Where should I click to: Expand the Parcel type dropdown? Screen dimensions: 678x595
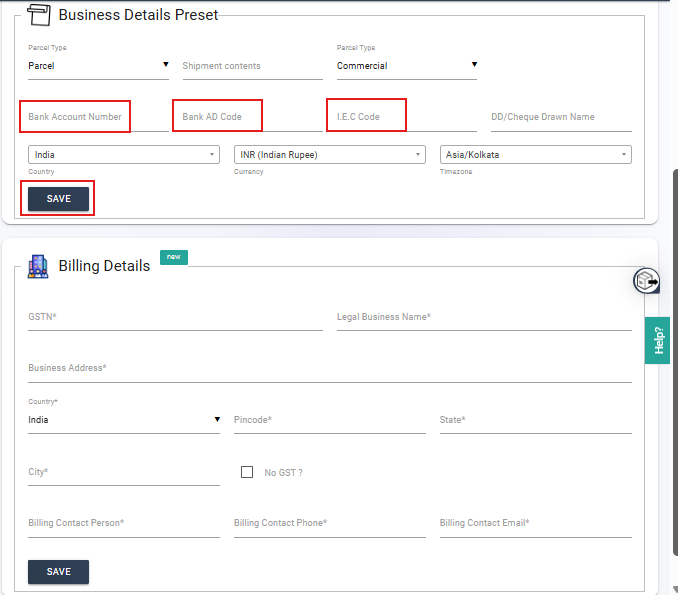point(98,66)
